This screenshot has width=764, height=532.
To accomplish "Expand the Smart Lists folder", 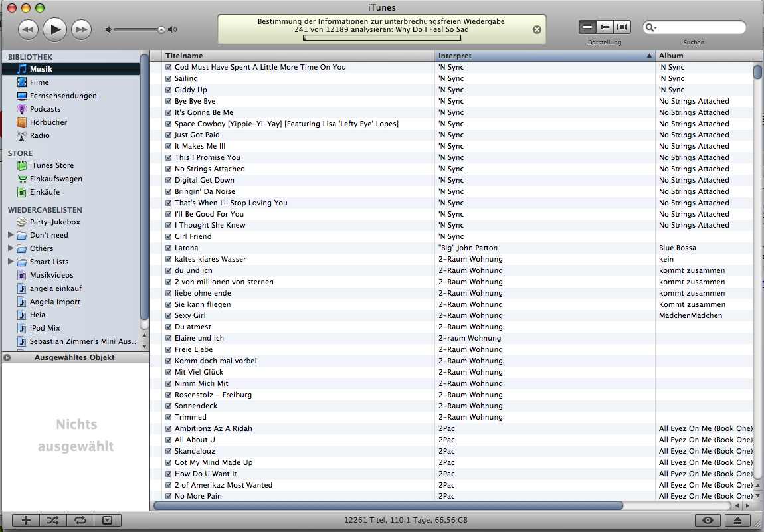I will (11, 262).
